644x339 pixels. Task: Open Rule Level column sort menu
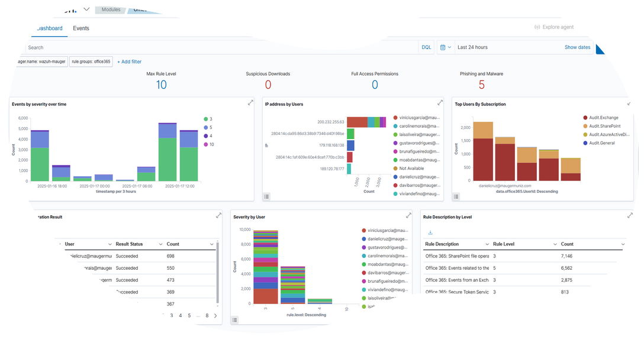tap(555, 244)
